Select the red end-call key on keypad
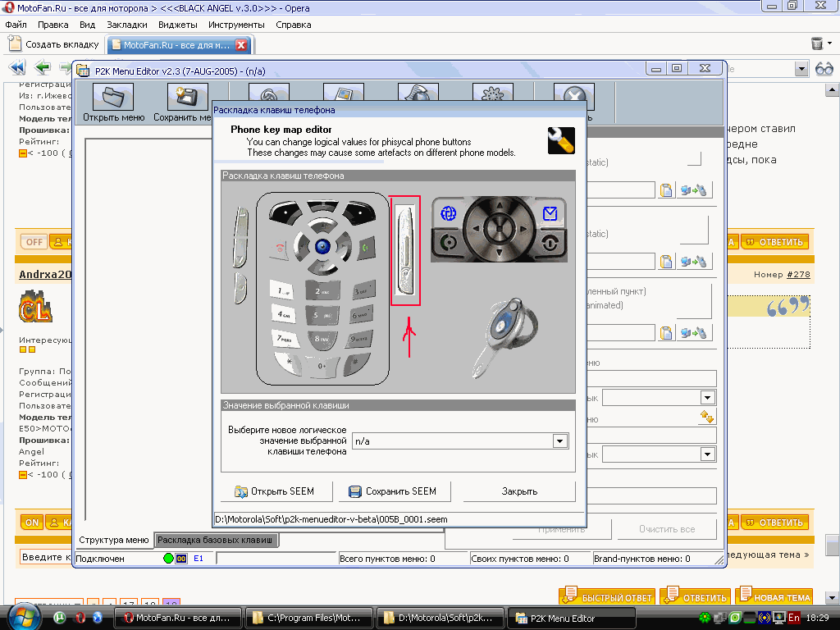Screen dimensions: 840x630 coord(279,249)
